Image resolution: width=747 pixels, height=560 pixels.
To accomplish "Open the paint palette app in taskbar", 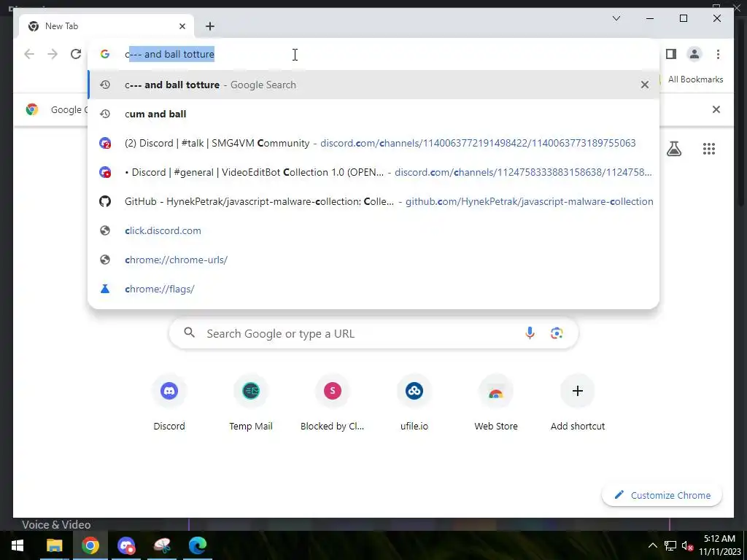I will point(162,545).
